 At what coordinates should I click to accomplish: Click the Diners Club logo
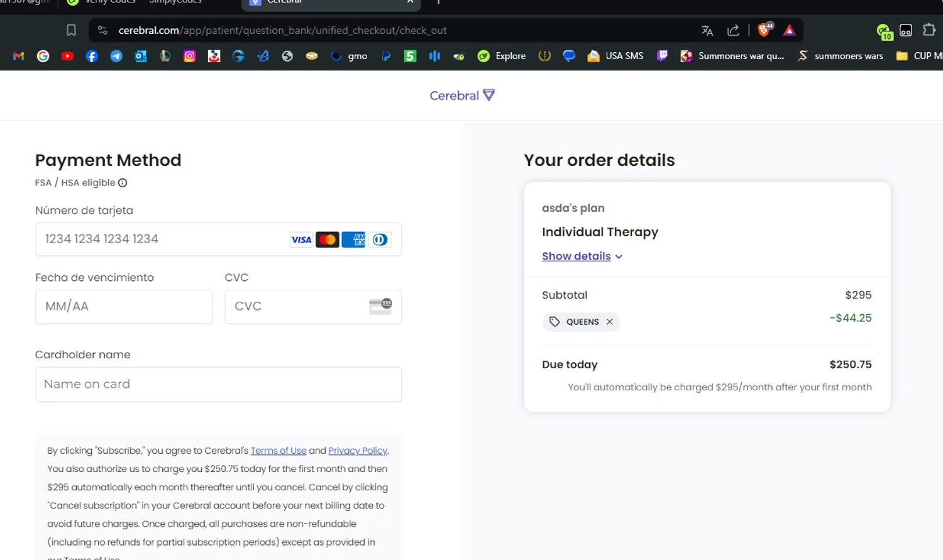pos(380,239)
